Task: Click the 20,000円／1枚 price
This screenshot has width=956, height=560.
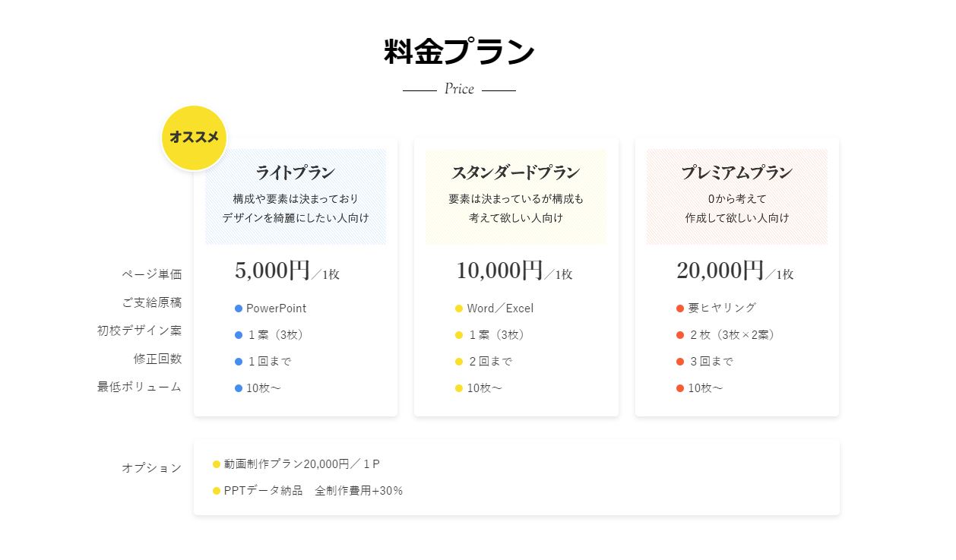Action: click(735, 271)
